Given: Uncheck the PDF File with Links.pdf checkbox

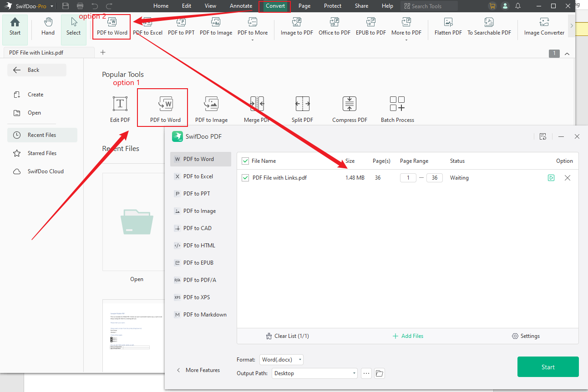Looking at the screenshot, I should pos(245,177).
